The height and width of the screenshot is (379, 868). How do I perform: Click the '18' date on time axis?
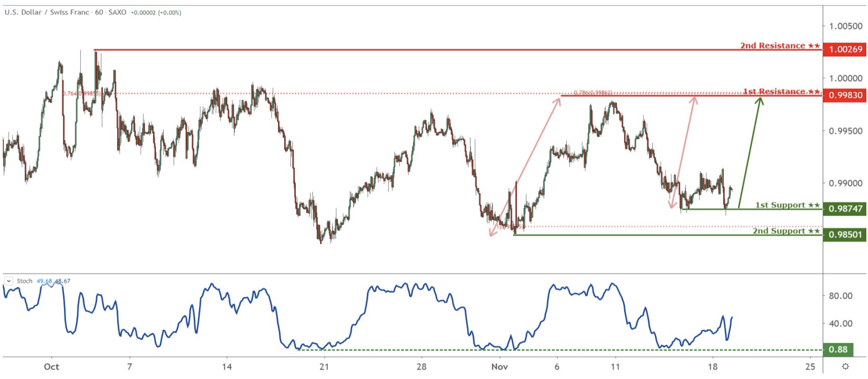click(713, 366)
